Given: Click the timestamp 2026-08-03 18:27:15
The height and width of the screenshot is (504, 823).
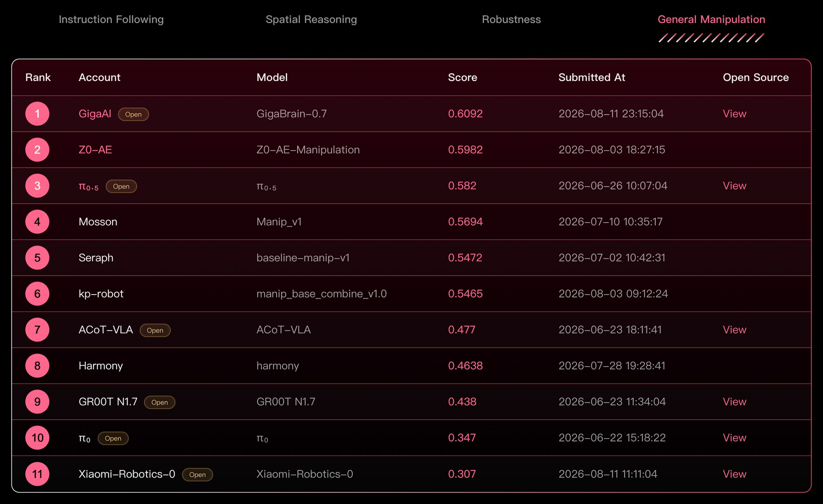Looking at the screenshot, I should (612, 150).
